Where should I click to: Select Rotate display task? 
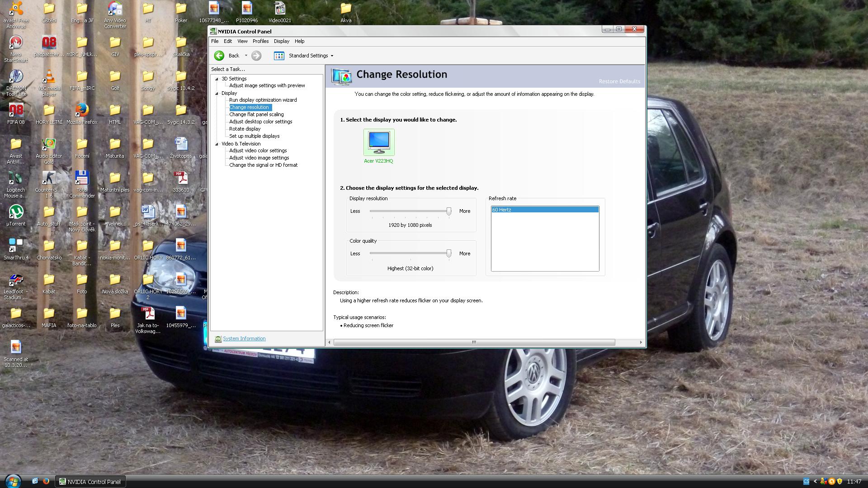tap(245, 129)
